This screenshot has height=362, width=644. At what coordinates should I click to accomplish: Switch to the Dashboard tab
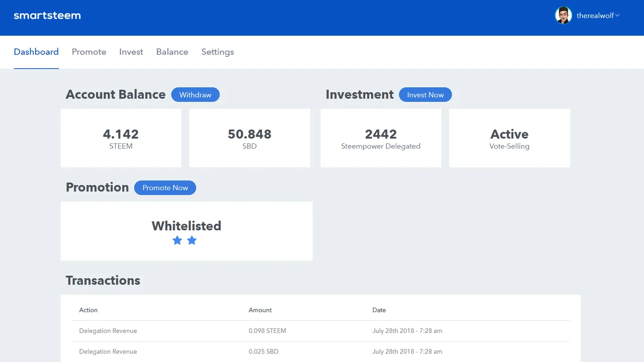[x=36, y=52]
